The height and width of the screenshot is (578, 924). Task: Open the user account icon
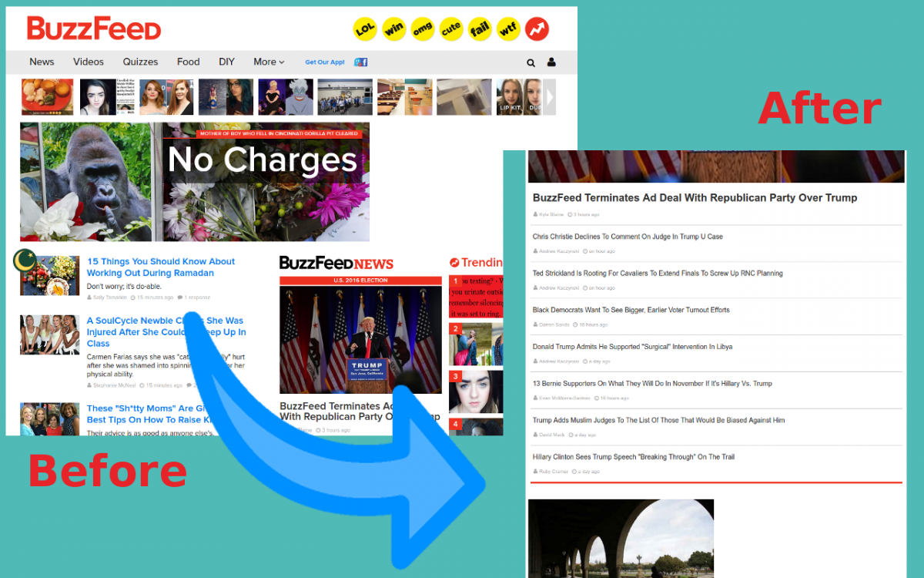click(551, 62)
